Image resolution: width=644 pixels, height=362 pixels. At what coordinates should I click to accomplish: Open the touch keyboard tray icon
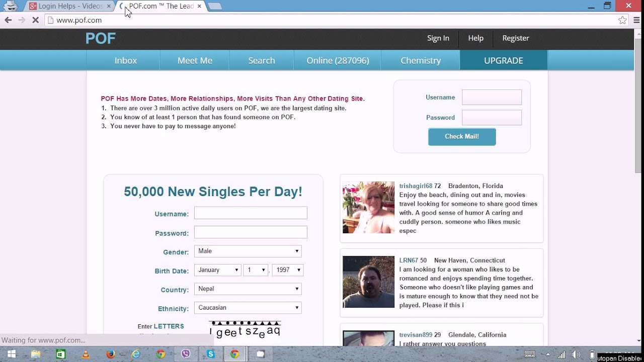pos(530,354)
